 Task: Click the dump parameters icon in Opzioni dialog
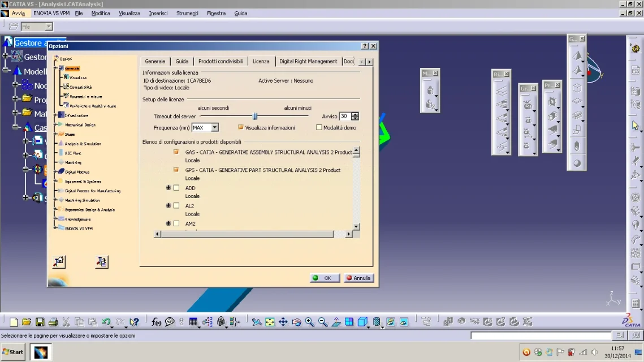coord(102,261)
